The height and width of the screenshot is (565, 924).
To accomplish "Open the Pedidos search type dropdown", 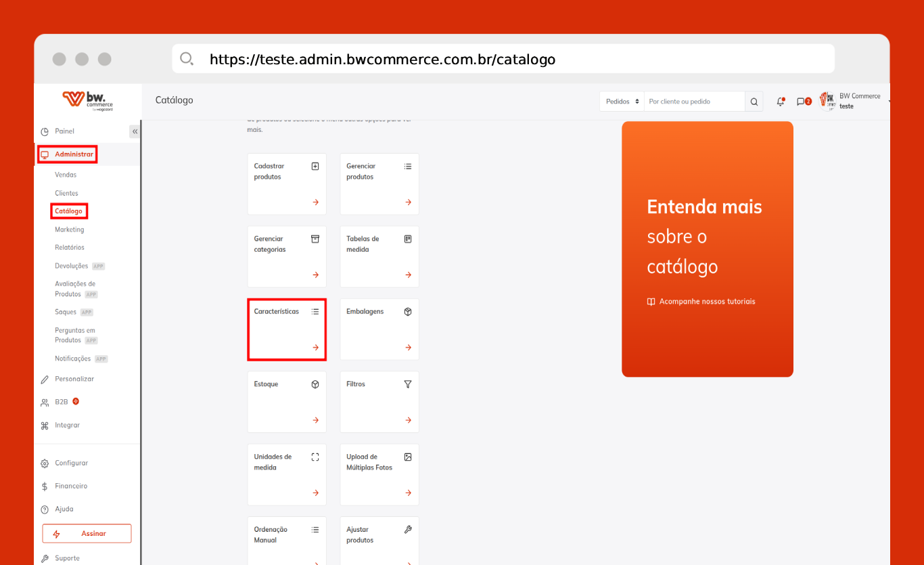I will (622, 101).
